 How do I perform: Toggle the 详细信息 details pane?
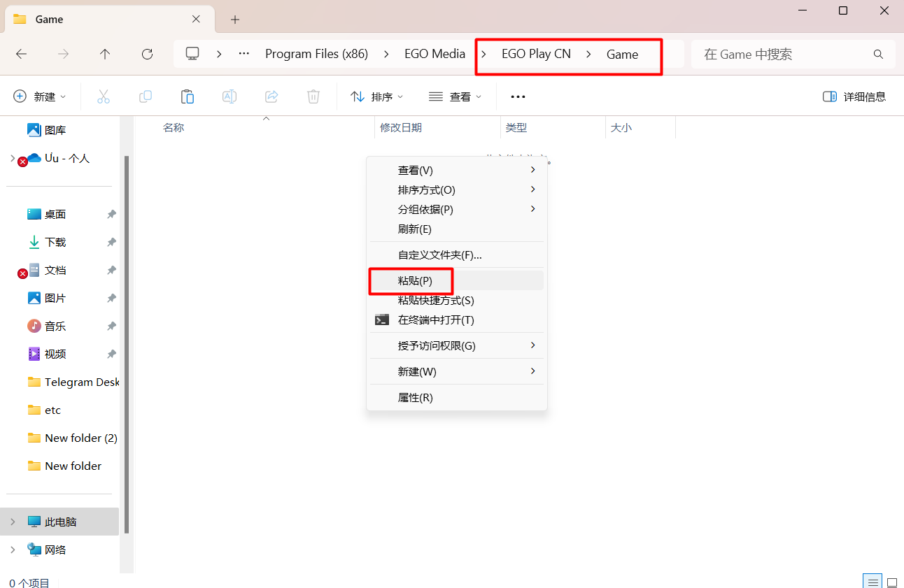tap(854, 96)
